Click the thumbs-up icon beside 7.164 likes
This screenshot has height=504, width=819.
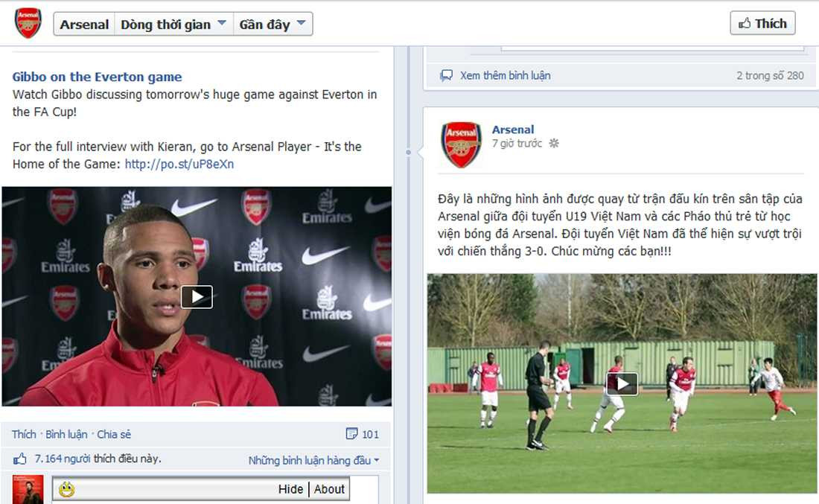click(x=20, y=459)
